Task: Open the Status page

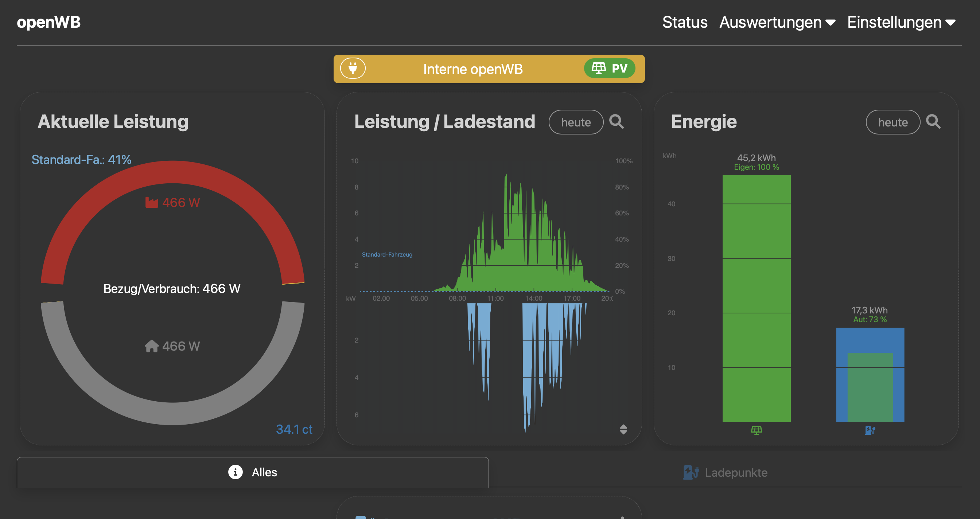Action: coord(684,22)
